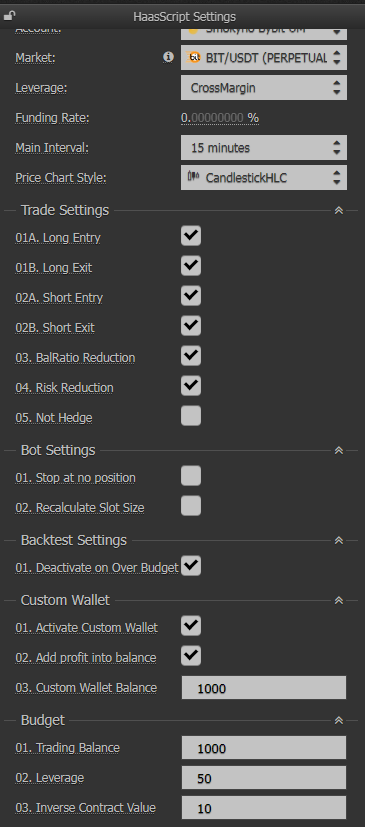
Task: Collapse the Budget section
Action: click(339, 720)
